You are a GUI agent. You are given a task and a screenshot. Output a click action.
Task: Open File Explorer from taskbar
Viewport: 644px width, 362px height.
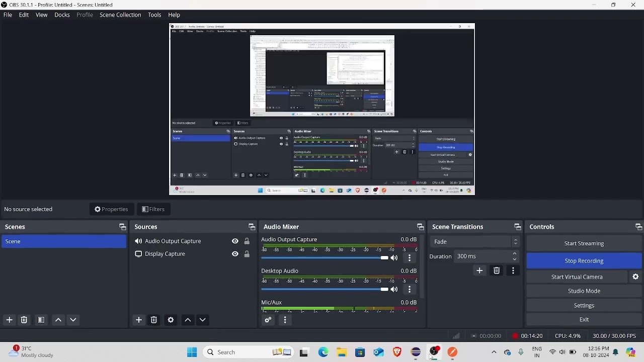(x=342, y=352)
